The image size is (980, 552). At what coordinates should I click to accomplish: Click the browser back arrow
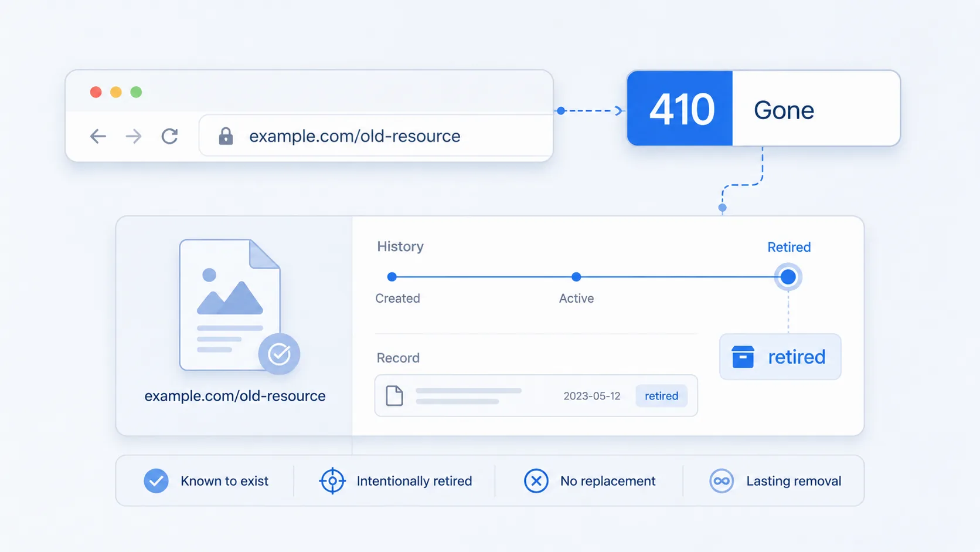(98, 136)
